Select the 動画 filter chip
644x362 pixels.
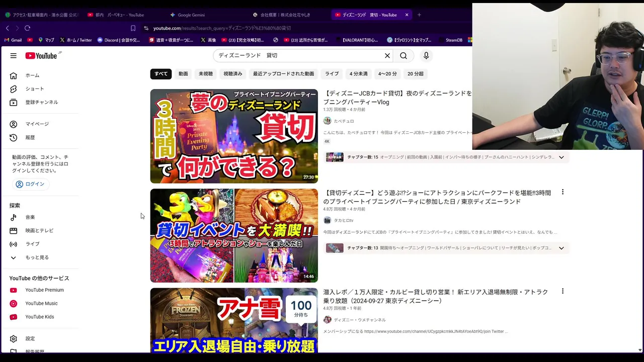[183, 74]
